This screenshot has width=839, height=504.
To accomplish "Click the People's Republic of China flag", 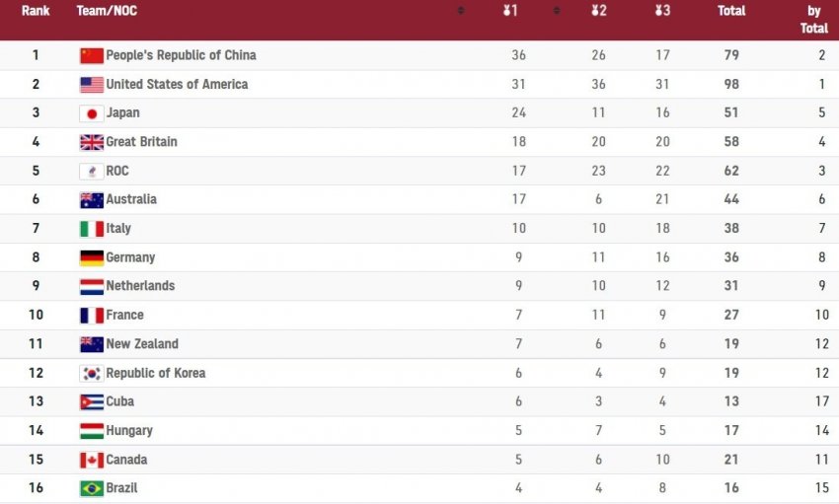I will pos(92,55).
